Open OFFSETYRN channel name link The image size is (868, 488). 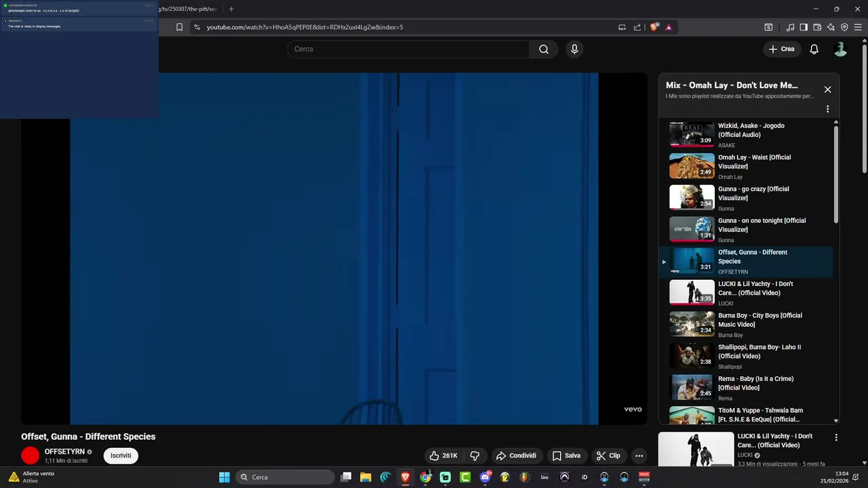65,451
